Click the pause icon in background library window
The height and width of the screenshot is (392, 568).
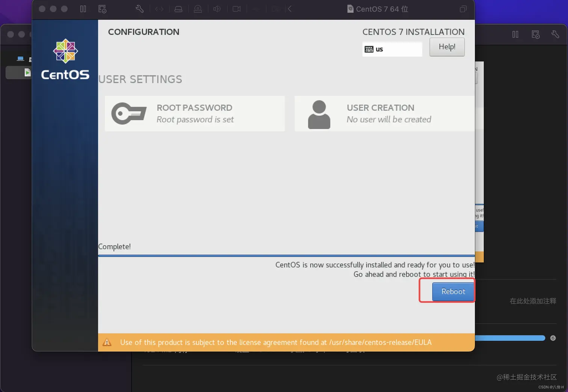coord(515,35)
